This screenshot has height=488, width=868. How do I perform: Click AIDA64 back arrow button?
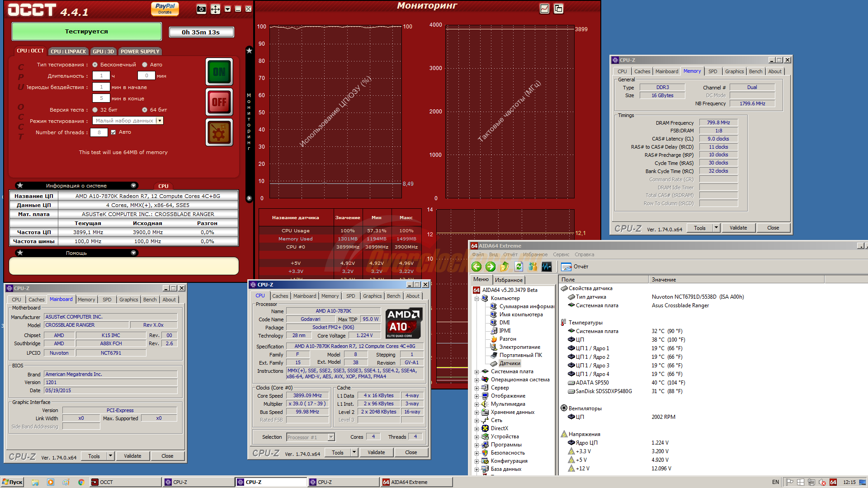pos(476,267)
